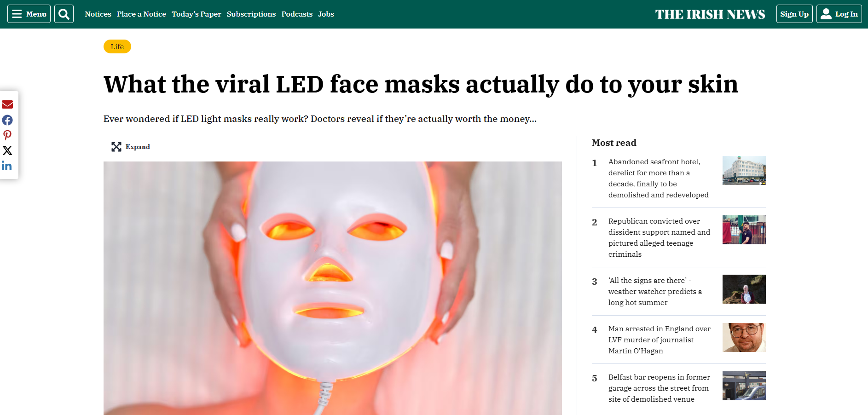
Task: Open the Life category tag
Action: tap(117, 46)
